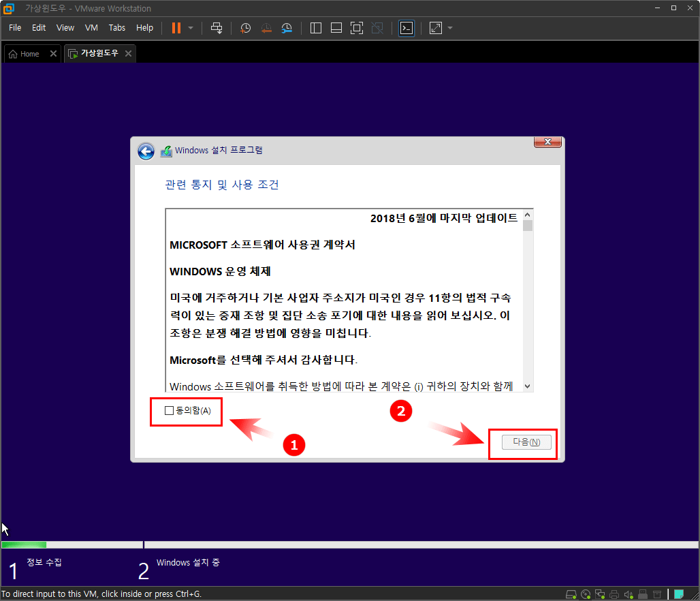The image size is (700, 601).
Task: Click the 2018년 6월에 마지막 업데이트 line
Action: (444, 218)
